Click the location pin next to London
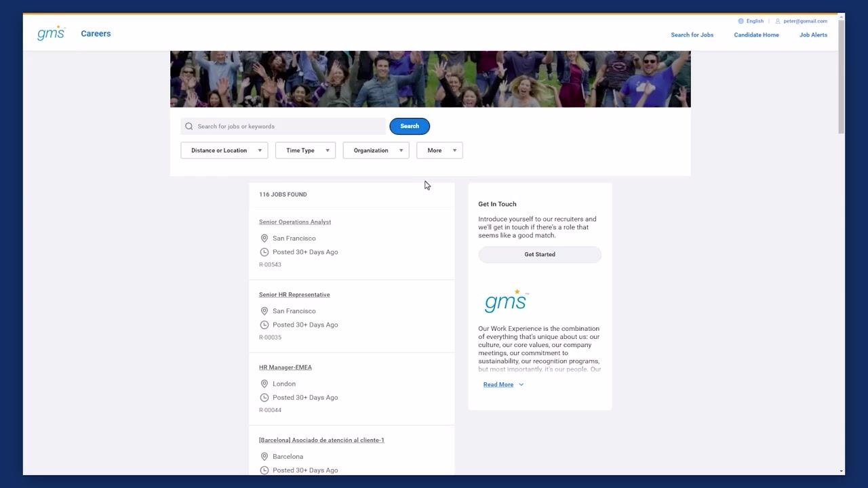 (x=264, y=384)
